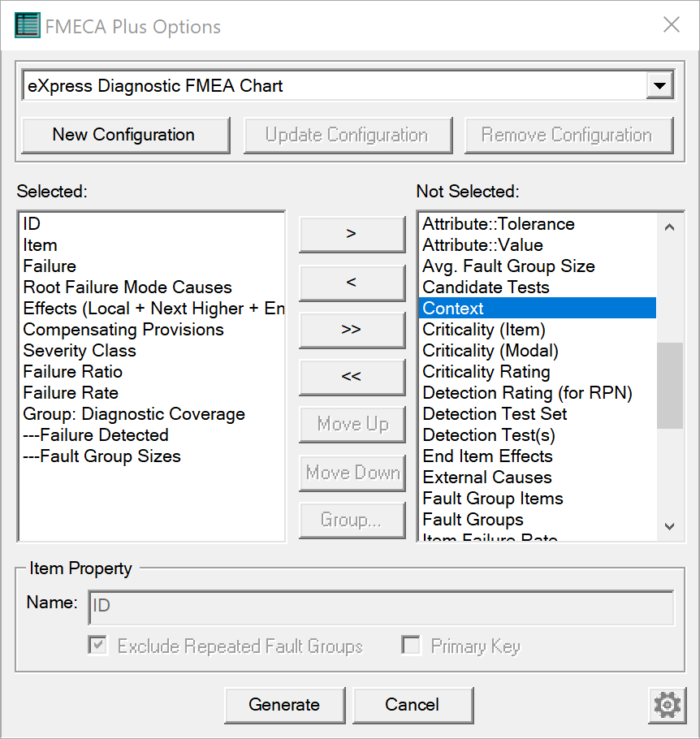
Task: Select 'Criticality Rating' entry
Action: tap(538, 372)
